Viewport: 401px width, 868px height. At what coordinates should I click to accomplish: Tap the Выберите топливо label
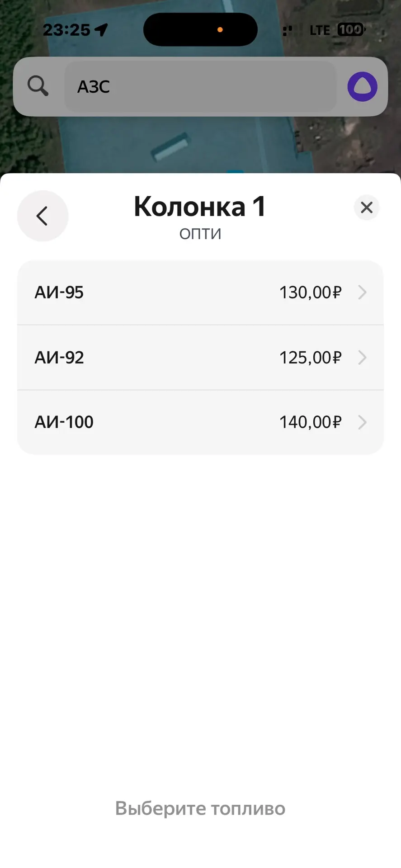coord(200,808)
